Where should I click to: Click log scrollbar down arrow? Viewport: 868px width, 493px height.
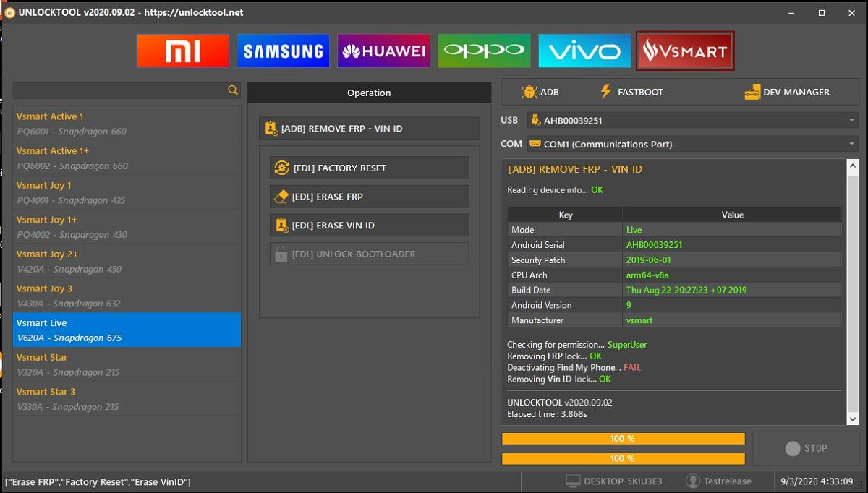pos(852,419)
